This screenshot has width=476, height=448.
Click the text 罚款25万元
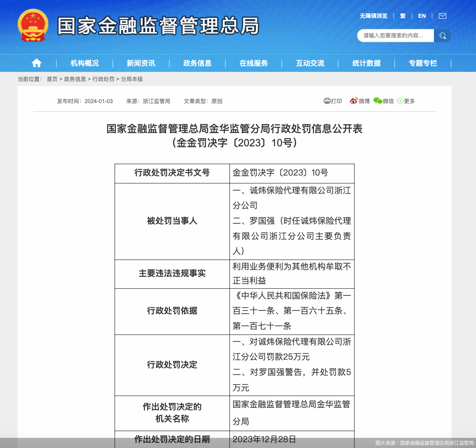point(288,357)
